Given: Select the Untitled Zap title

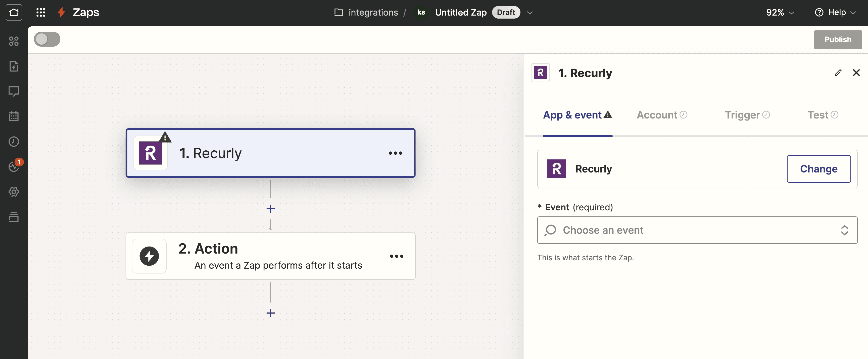Looking at the screenshot, I should [x=461, y=13].
